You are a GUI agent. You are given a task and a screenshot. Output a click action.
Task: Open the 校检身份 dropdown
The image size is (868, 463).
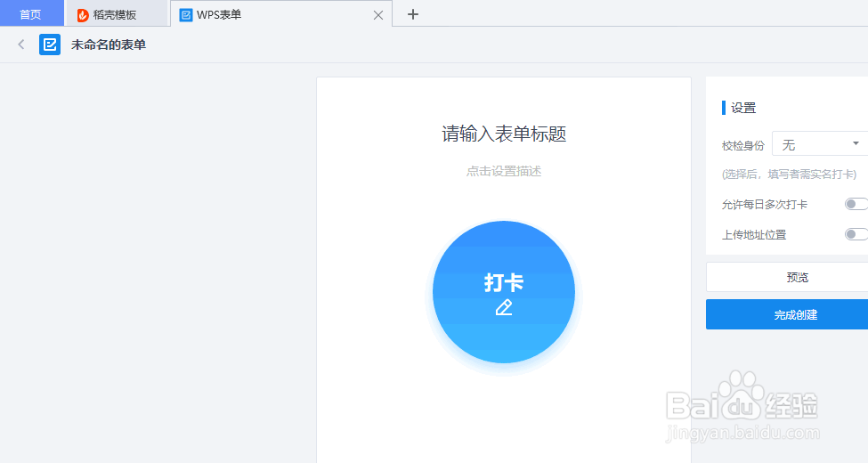click(820, 144)
